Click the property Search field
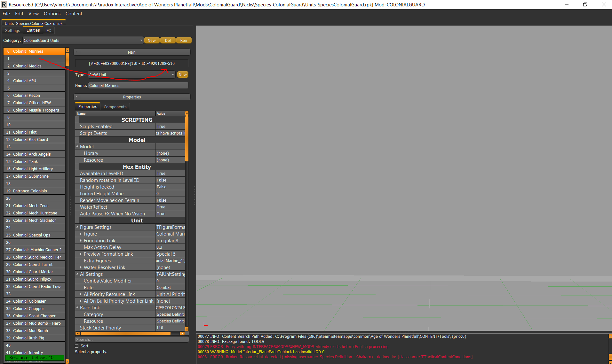Viewport: 612px width, 364px height. 131,340
